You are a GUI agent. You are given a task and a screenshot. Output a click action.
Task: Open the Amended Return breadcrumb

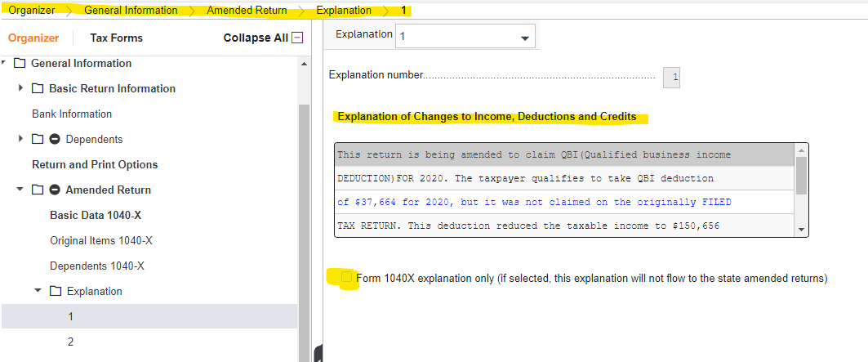pyautogui.click(x=247, y=10)
